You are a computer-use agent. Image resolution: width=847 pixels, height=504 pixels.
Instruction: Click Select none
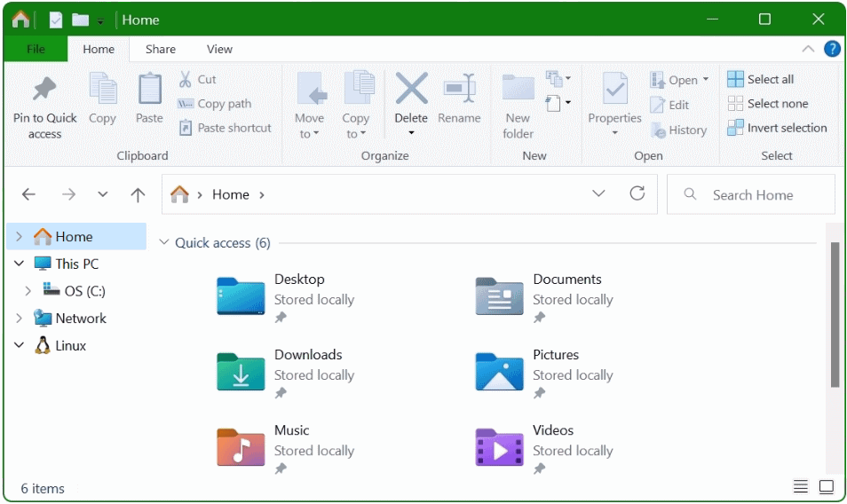click(768, 104)
